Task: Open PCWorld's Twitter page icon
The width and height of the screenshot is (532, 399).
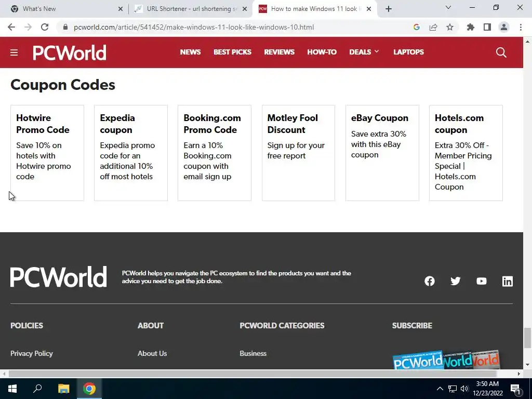Action: pos(455,281)
